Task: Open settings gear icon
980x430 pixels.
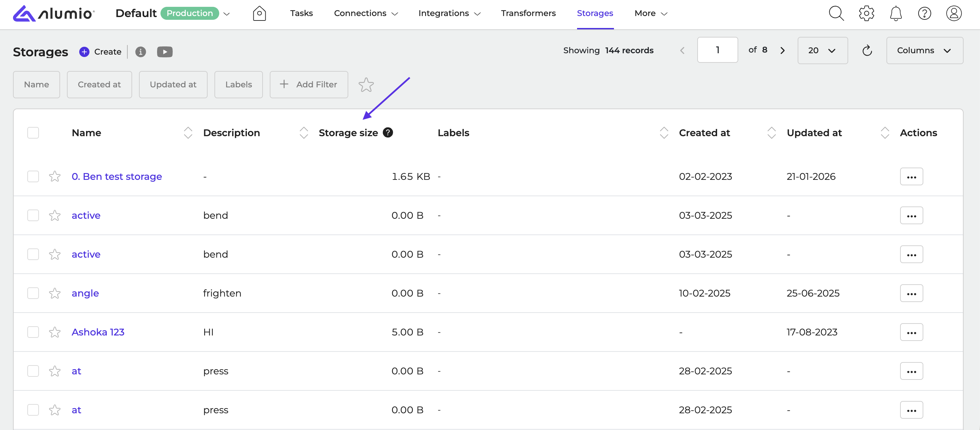Action: [x=866, y=13]
